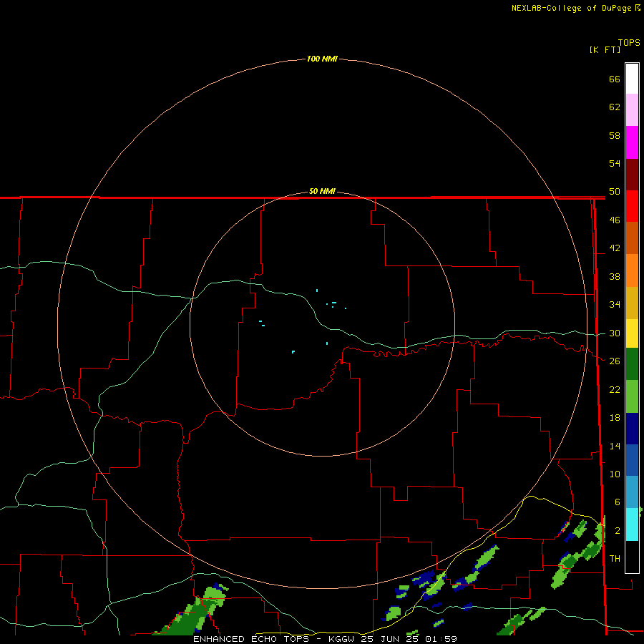This screenshot has height=644, width=644.
Task: Select the bright red legend color block
Action: tap(632, 206)
